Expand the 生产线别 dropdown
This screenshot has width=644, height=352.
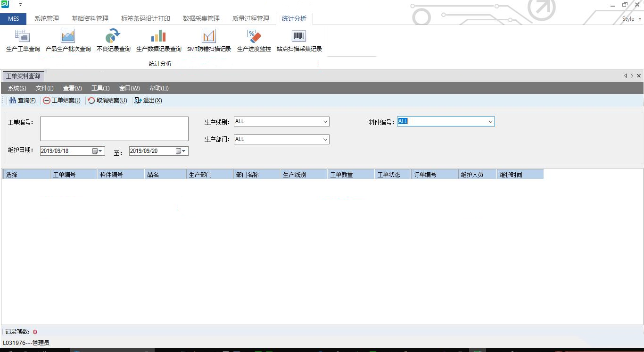point(325,122)
